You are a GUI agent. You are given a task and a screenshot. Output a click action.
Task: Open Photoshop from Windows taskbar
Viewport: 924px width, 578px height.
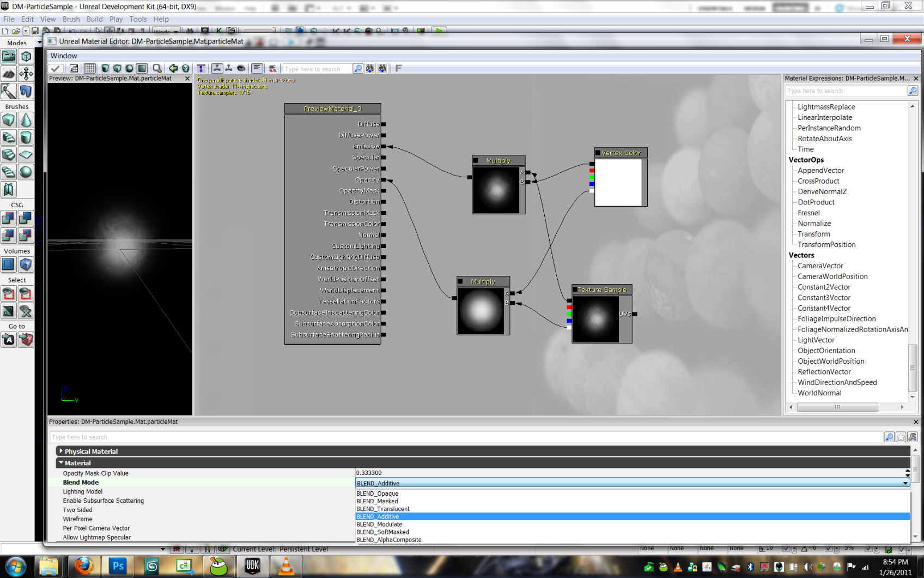[x=117, y=567]
